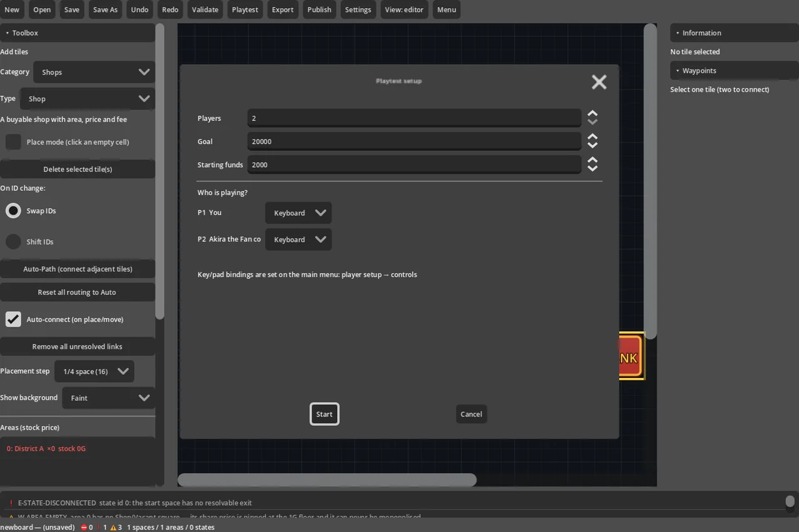Collapse the Waypoints panel
This screenshot has width=799, height=532.
735,70
